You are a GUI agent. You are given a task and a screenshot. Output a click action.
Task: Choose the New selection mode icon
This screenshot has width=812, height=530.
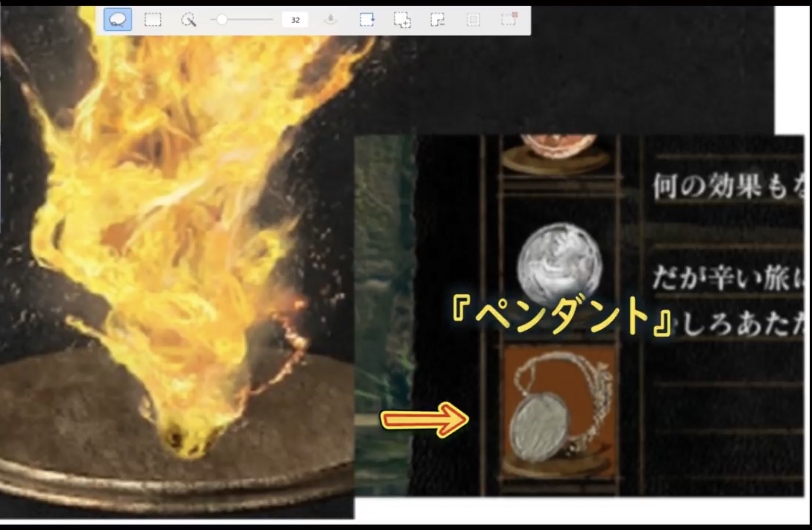click(x=368, y=20)
